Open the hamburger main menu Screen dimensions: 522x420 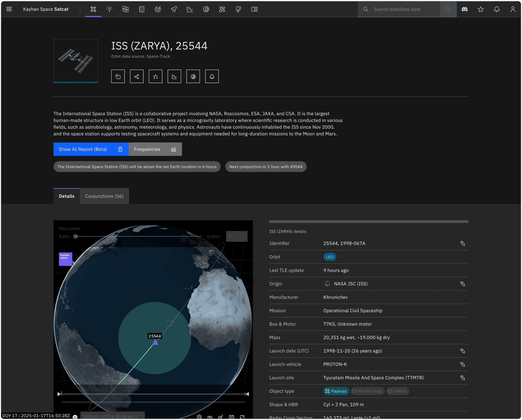(9, 9)
